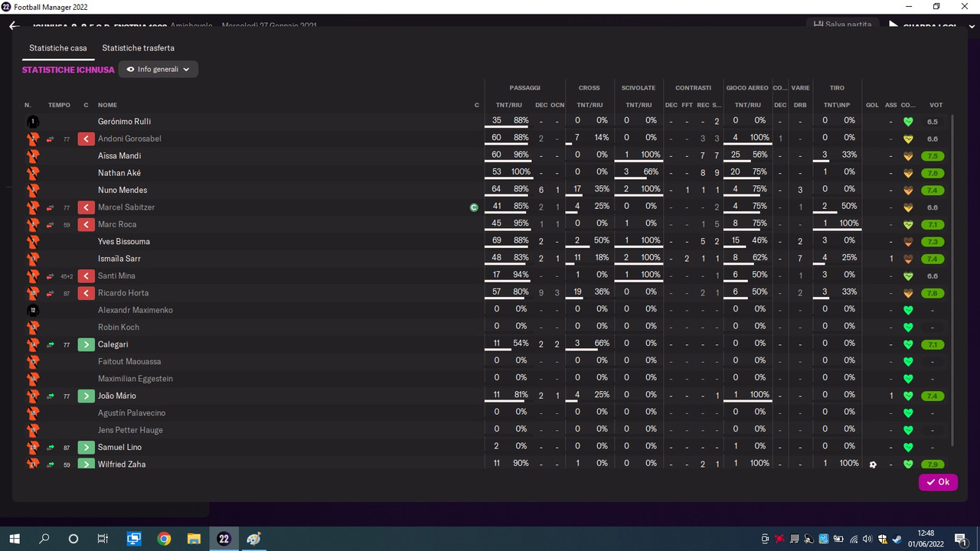Open player Agustín Palavecino
The image size is (980, 551).
[x=132, y=413]
